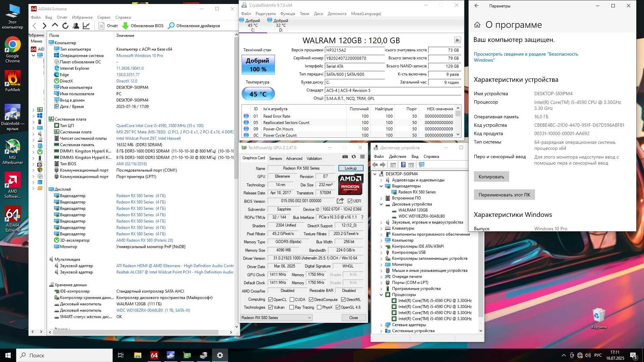This screenshot has height=362, width=644.
Task: Click the search box Поиск
Action: [64, 355]
